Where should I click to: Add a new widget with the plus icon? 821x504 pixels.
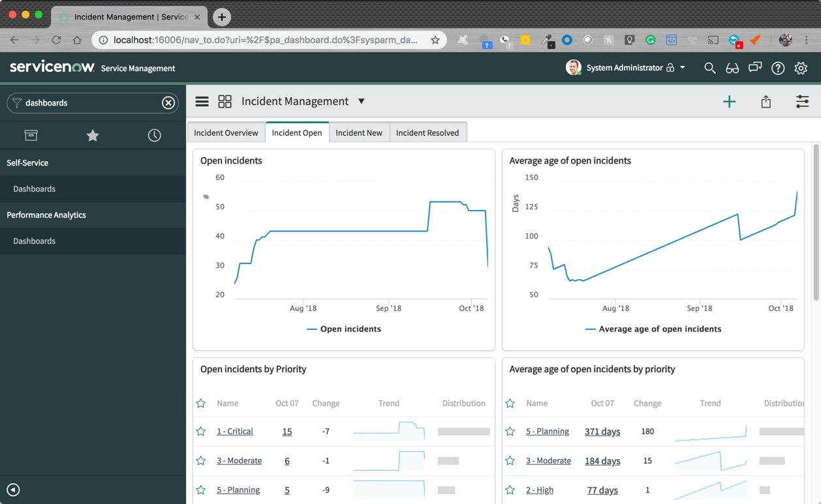[x=730, y=102]
